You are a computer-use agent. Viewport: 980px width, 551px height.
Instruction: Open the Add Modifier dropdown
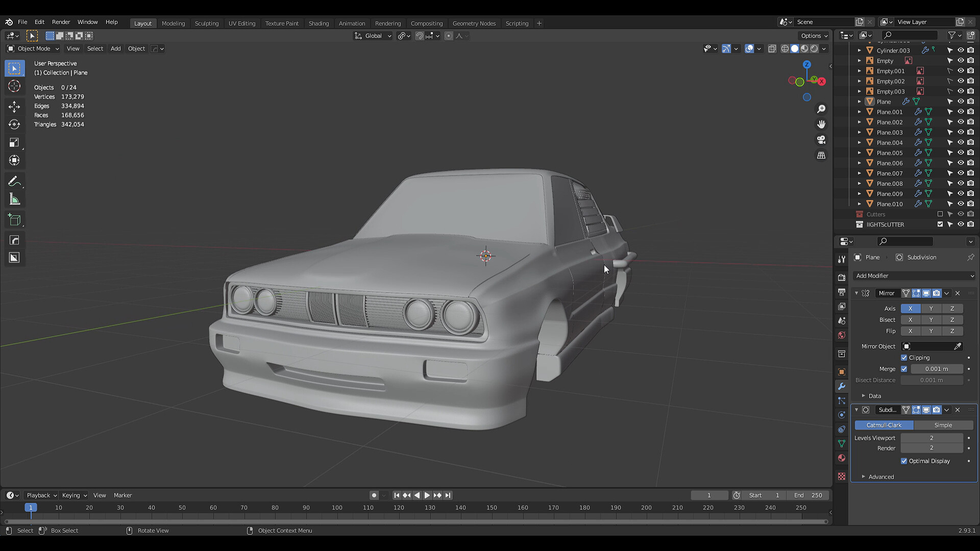point(914,275)
